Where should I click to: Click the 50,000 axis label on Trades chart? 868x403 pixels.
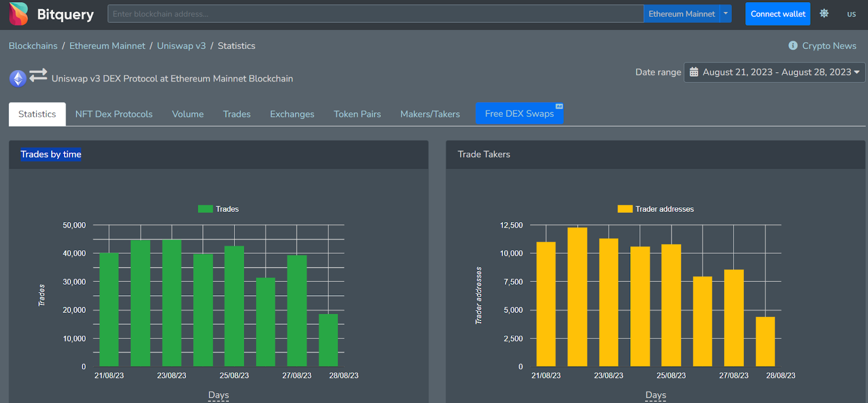tap(74, 225)
